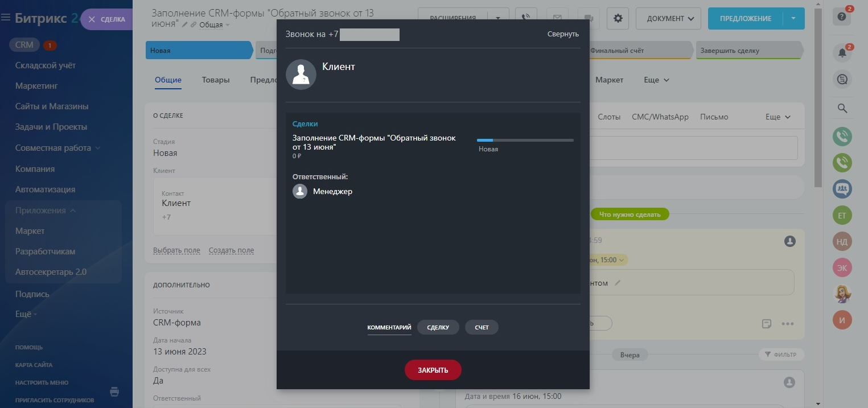Open deal settings gear
The width and height of the screenshot is (868, 408).
coord(618,18)
